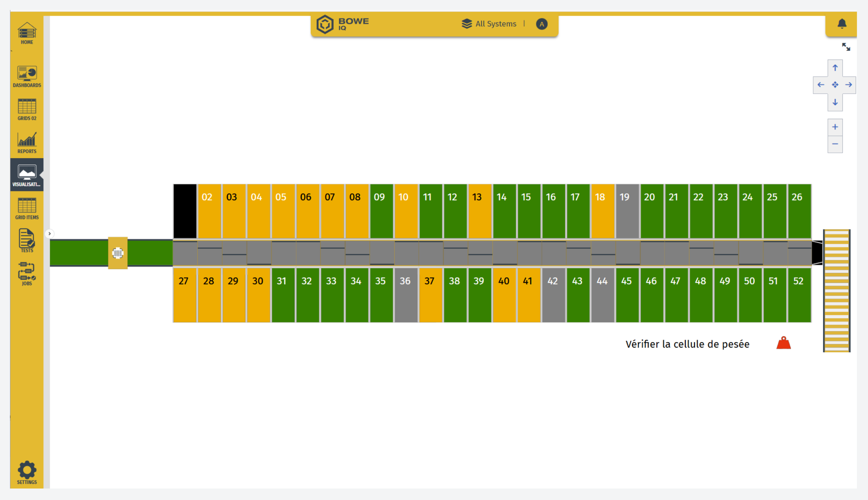
Task: Click the red weight cell warning icon
Action: click(x=783, y=343)
